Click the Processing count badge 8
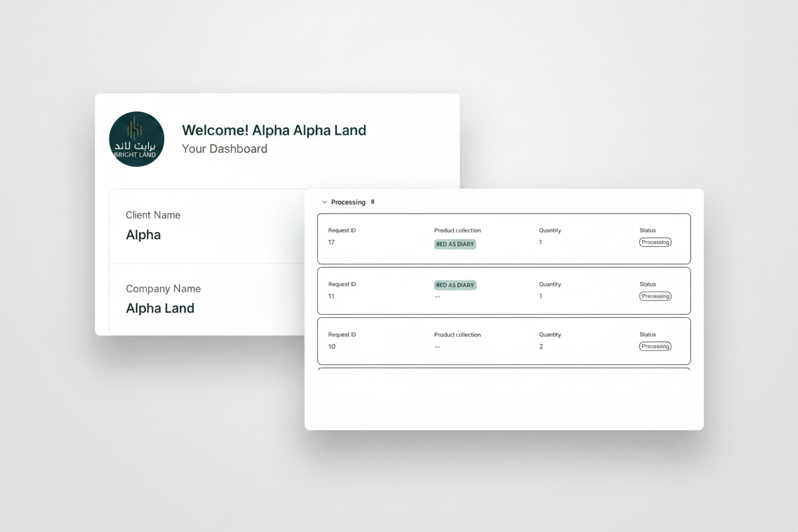 pyautogui.click(x=373, y=201)
